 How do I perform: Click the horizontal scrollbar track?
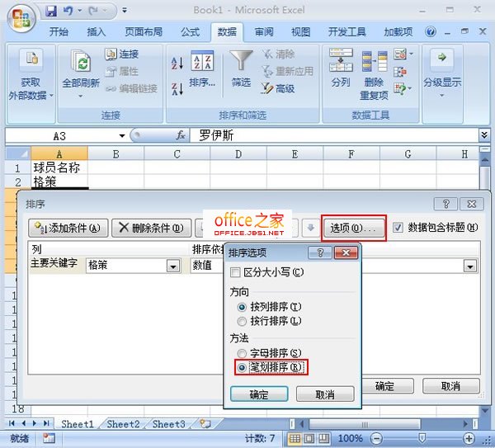tap(365, 424)
